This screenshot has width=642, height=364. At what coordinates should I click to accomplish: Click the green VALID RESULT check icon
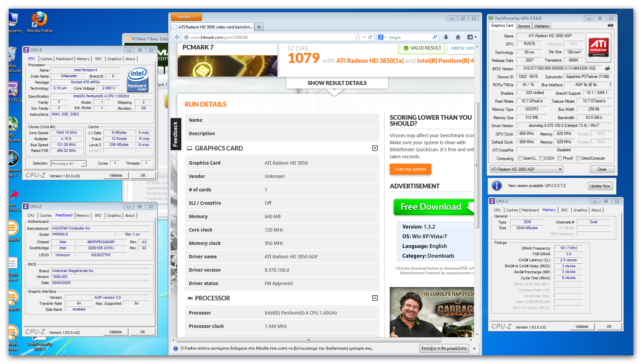point(406,48)
